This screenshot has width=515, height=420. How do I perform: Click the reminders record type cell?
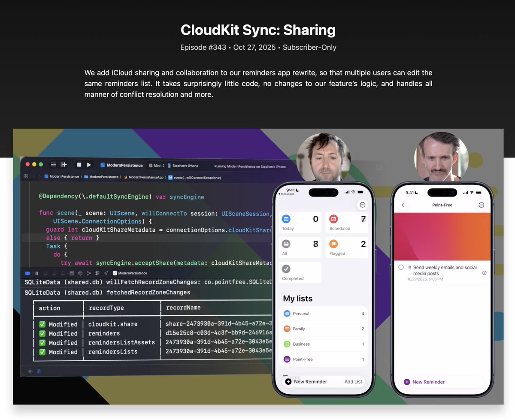(x=104, y=333)
